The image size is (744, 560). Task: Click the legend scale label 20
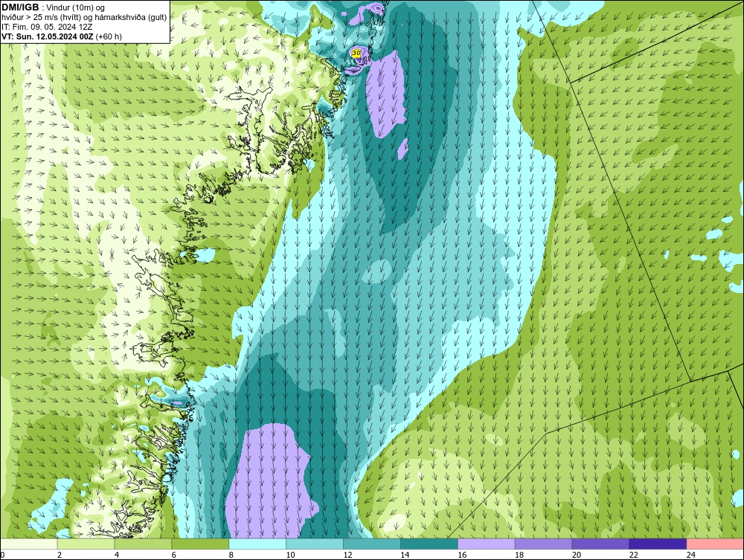(577, 555)
